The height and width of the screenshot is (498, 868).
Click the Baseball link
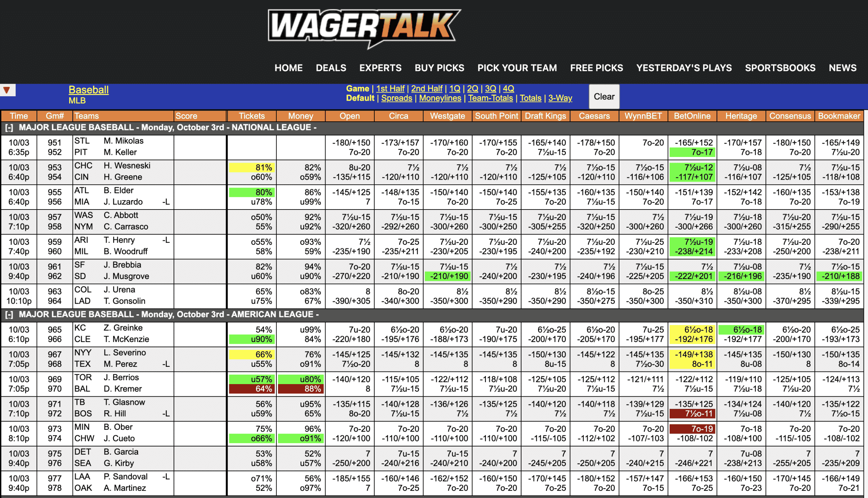pyautogui.click(x=88, y=90)
